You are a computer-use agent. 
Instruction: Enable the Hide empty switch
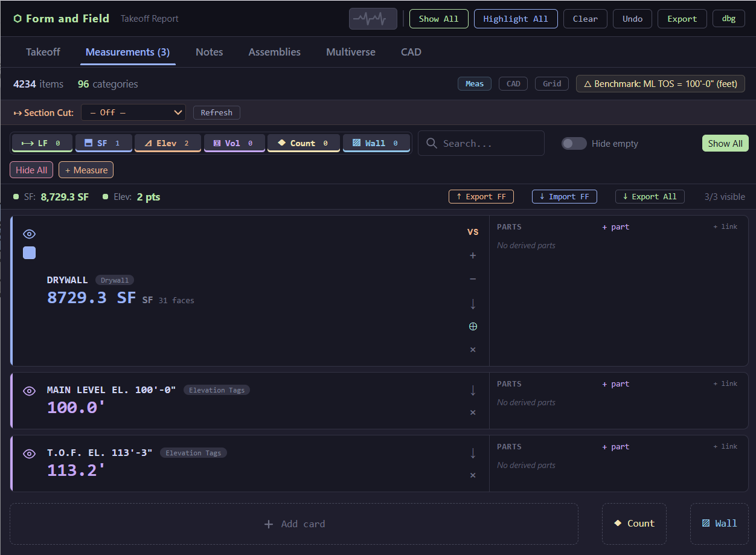pos(574,143)
